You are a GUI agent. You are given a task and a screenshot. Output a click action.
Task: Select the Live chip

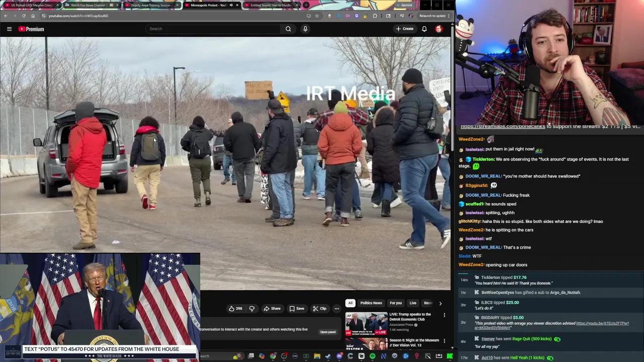click(x=413, y=303)
